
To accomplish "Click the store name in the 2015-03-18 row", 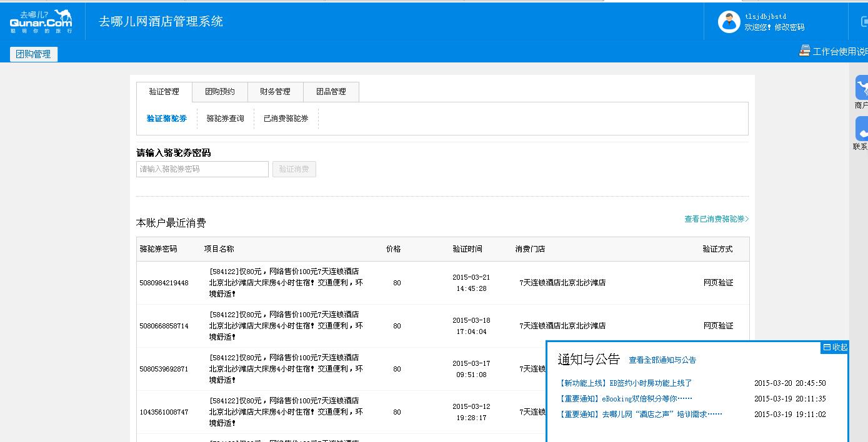I will [x=562, y=327].
